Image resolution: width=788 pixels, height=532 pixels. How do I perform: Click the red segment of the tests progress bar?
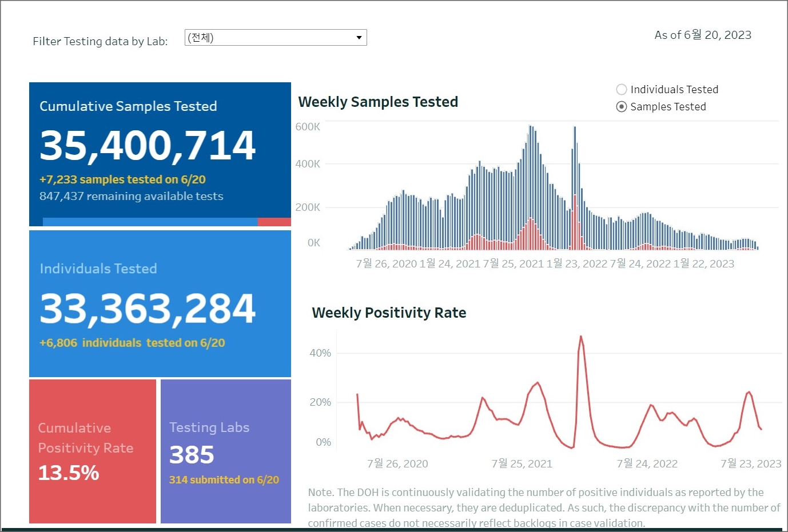point(274,222)
